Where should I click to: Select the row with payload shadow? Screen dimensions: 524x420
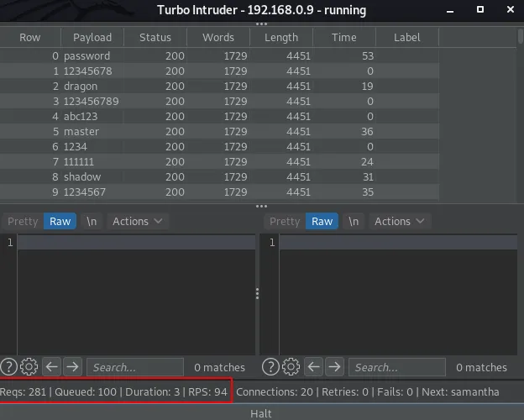pos(219,177)
